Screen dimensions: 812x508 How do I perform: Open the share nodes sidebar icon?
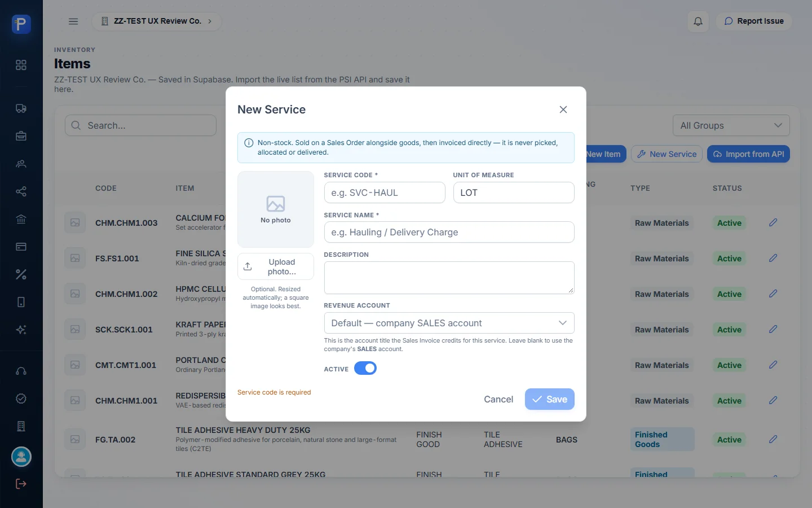pos(21,191)
